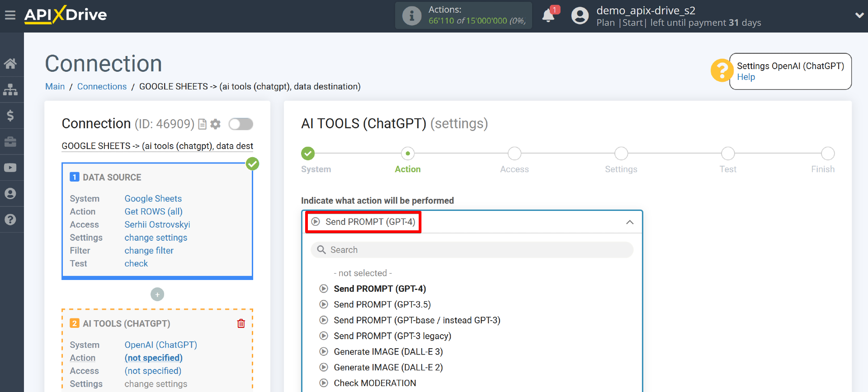Toggle the connection enable switch
This screenshot has height=392, width=868.
(x=241, y=124)
